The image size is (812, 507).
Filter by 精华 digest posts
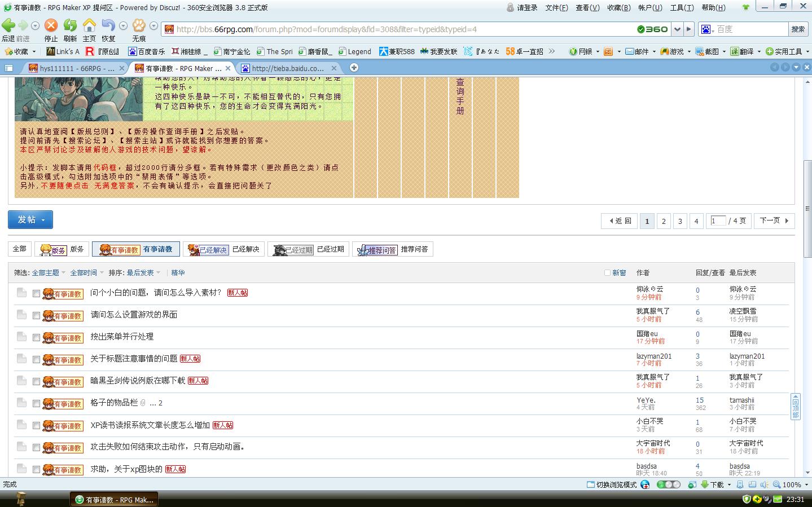178,273
